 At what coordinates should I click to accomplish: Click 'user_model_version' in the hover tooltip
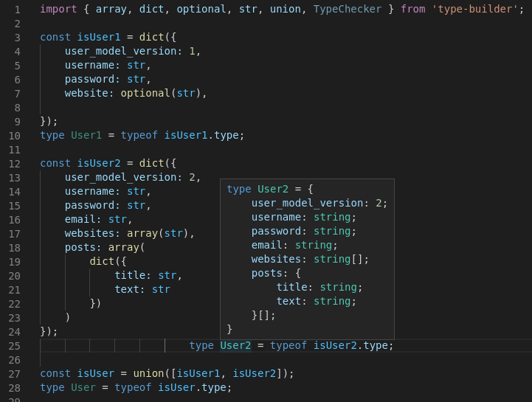[x=307, y=203]
